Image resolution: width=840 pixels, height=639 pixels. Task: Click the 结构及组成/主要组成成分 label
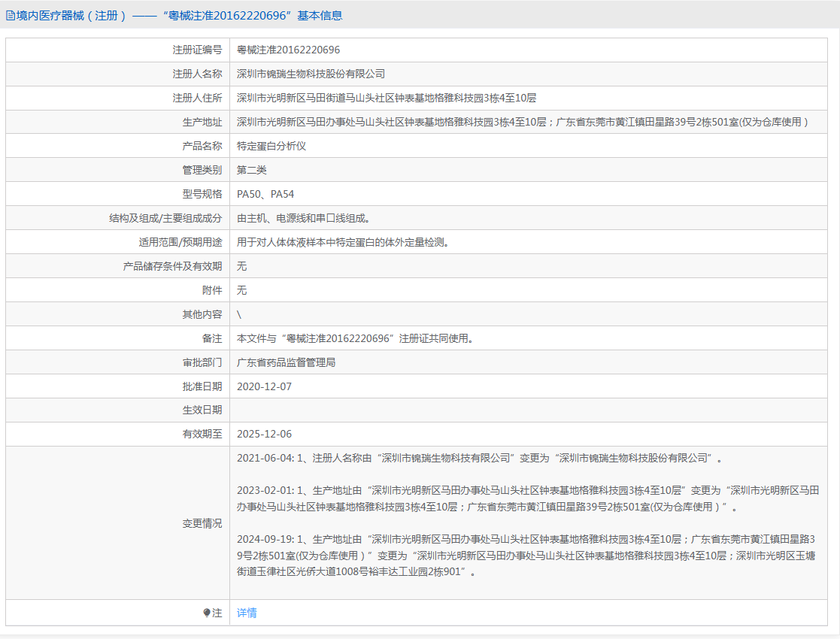[165, 219]
